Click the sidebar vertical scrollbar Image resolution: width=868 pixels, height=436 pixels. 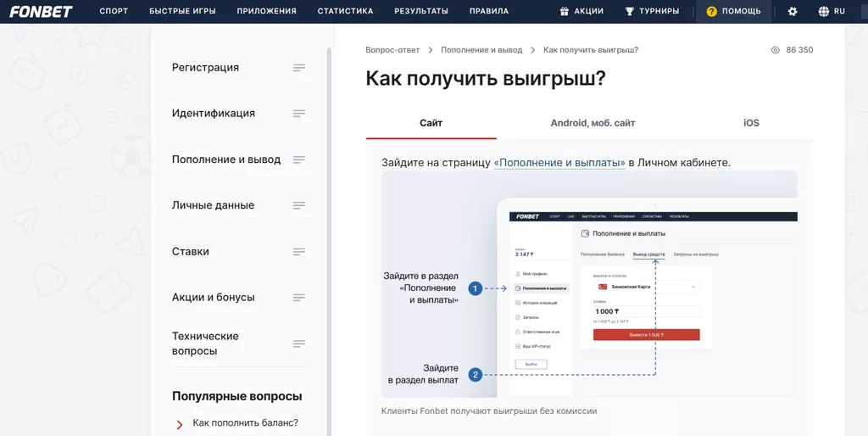coord(329,241)
